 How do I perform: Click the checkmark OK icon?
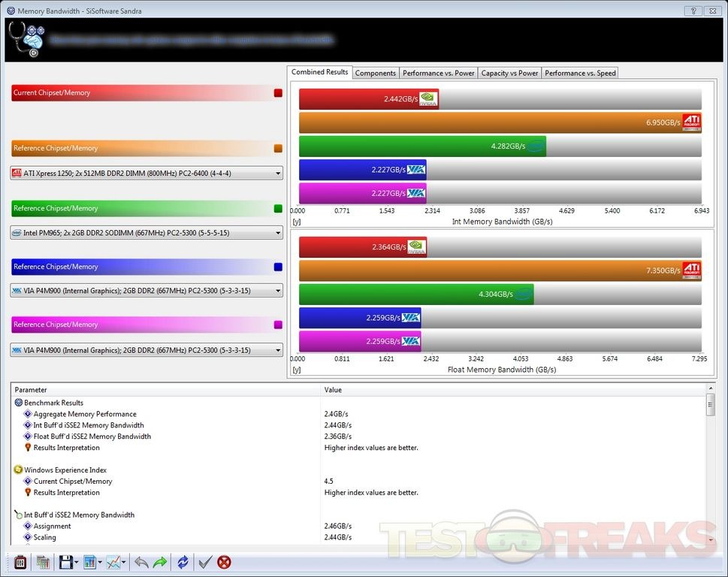pos(204,562)
